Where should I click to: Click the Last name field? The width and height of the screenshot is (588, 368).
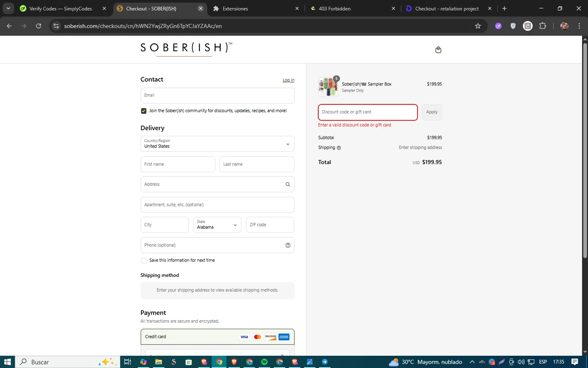coord(257,164)
